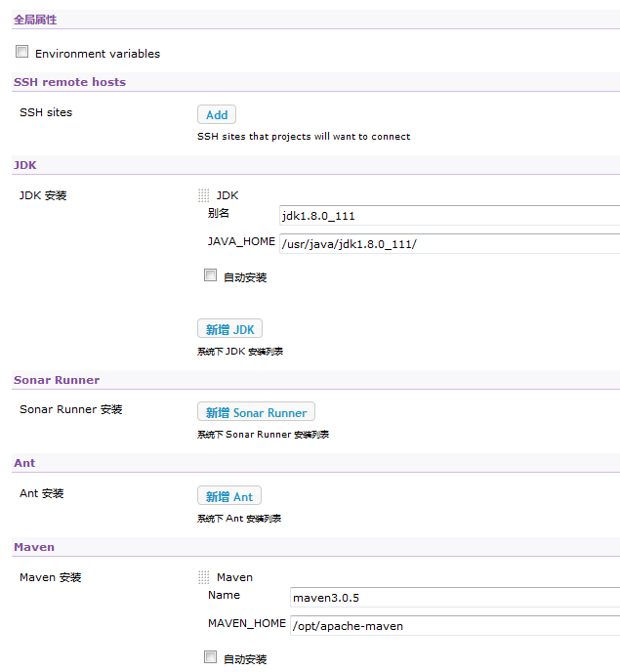Click the text '系统下 Ant 安装列表'
The image size is (620, 672).
tap(239, 519)
